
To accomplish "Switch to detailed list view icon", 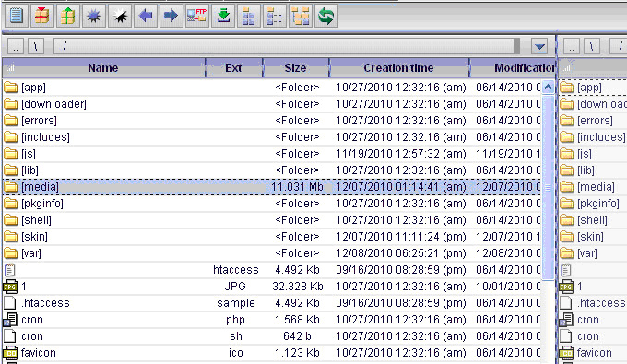I will (275, 16).
